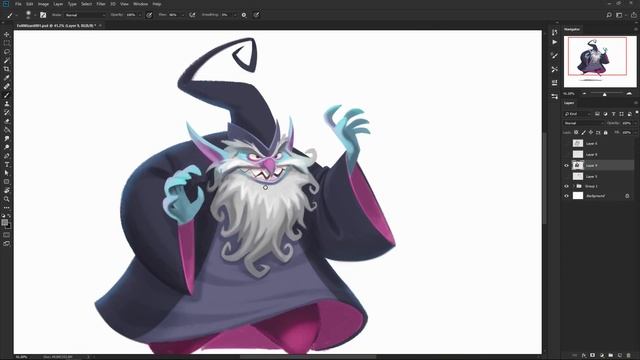Toggle airbrush build-up button
The image size is (640, 360).
click(x=192, y=15)
